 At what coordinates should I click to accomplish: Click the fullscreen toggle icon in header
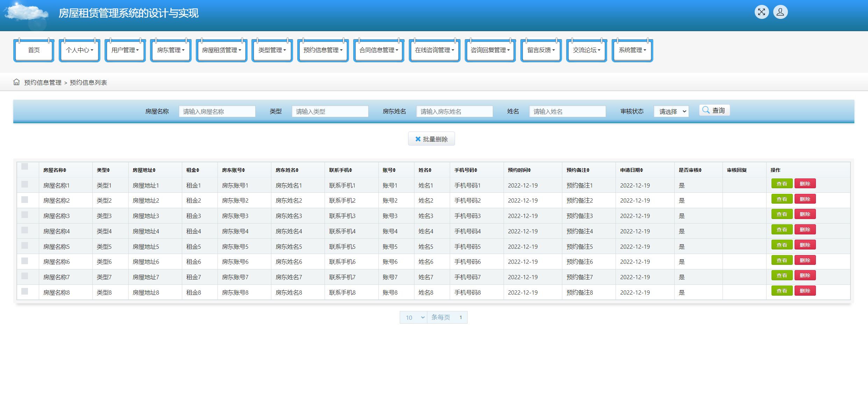pos(761,12)
